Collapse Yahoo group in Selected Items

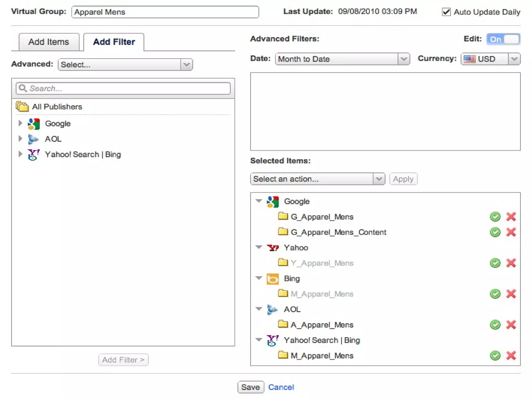pyautogui.click(x=259, y=247)
